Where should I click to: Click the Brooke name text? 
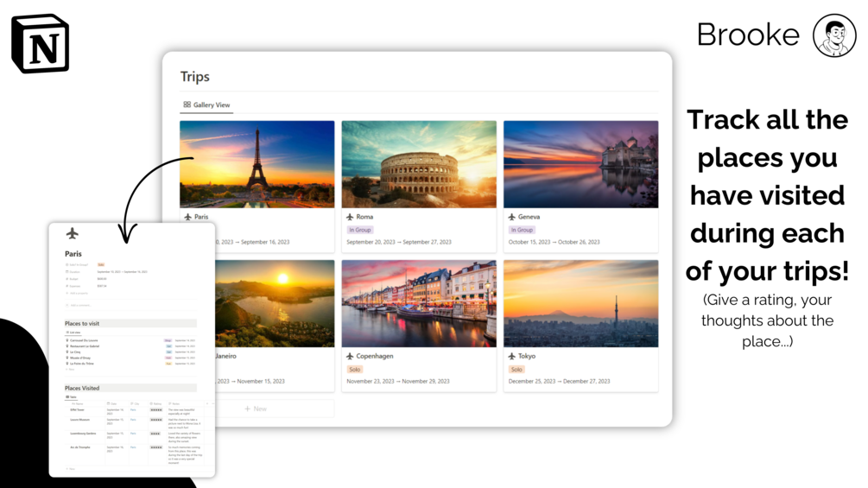tap(748, 35)
